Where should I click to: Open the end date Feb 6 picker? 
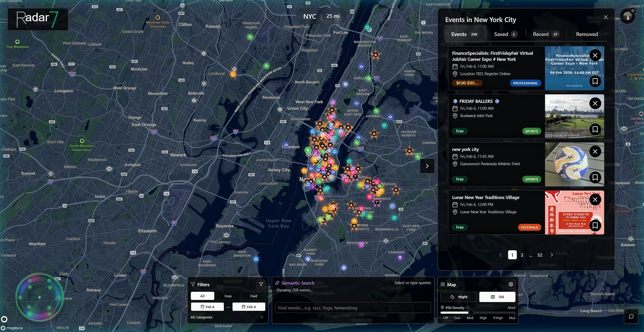(x=249, y=307)
